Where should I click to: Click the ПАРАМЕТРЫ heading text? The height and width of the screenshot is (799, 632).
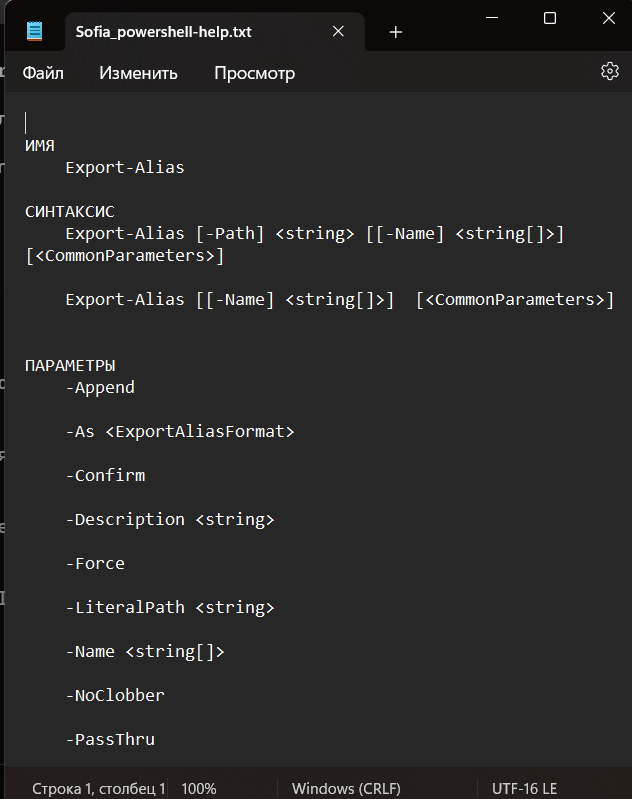(x=70, y=365)
